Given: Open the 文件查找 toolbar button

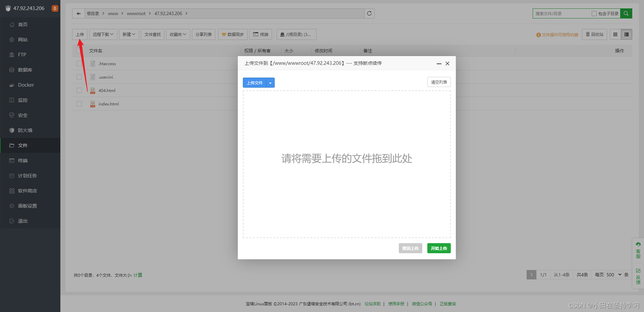Looking at the screenshot, I should tap(153, 34).
